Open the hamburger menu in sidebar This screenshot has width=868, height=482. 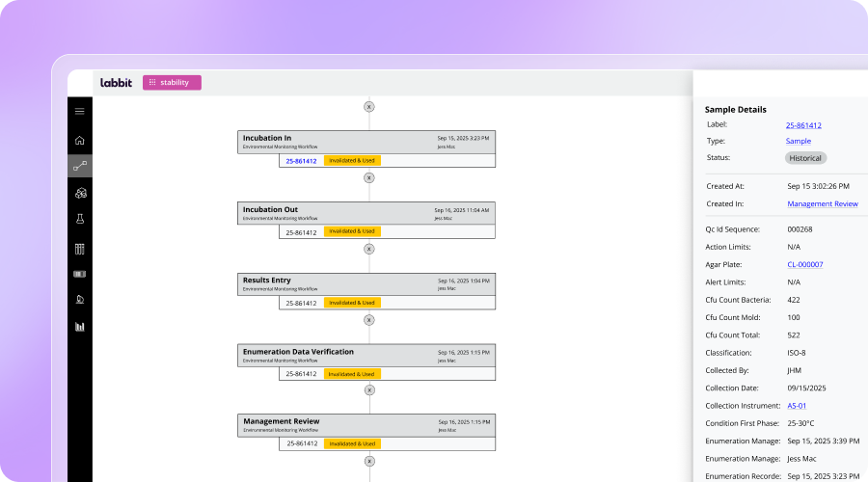(80, 111)
